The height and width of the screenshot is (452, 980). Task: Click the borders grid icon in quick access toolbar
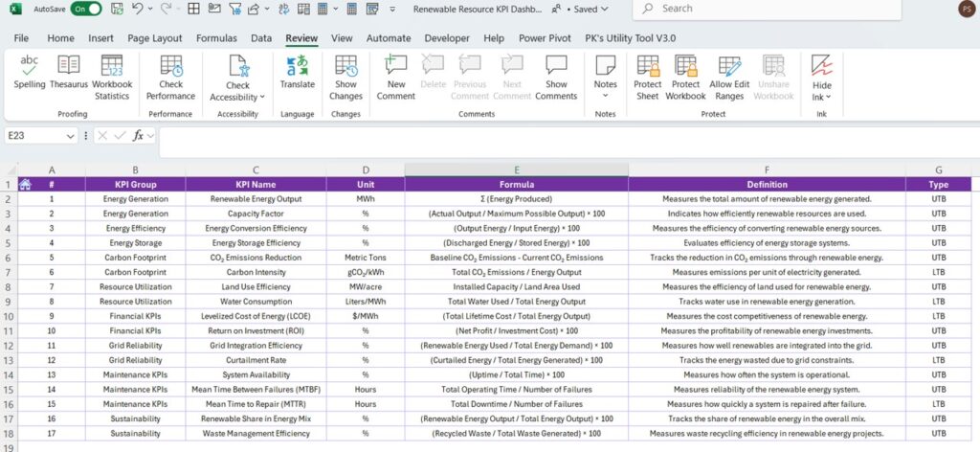click(x=193, y=9)
